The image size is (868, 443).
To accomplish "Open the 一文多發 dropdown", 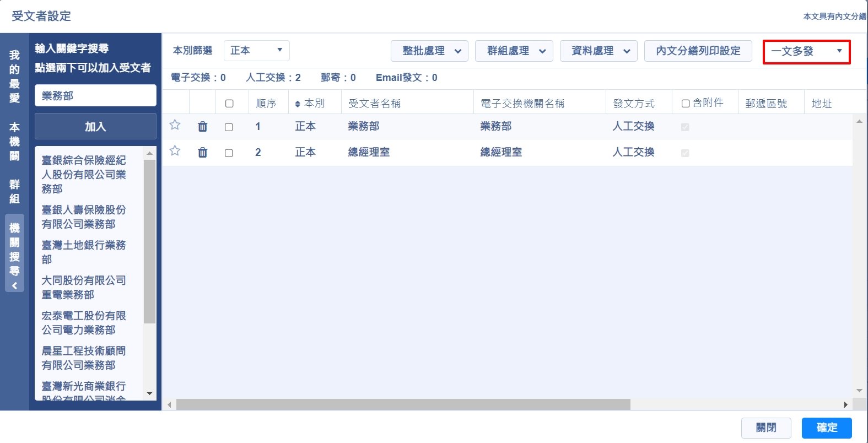I will tap(806, 52).
